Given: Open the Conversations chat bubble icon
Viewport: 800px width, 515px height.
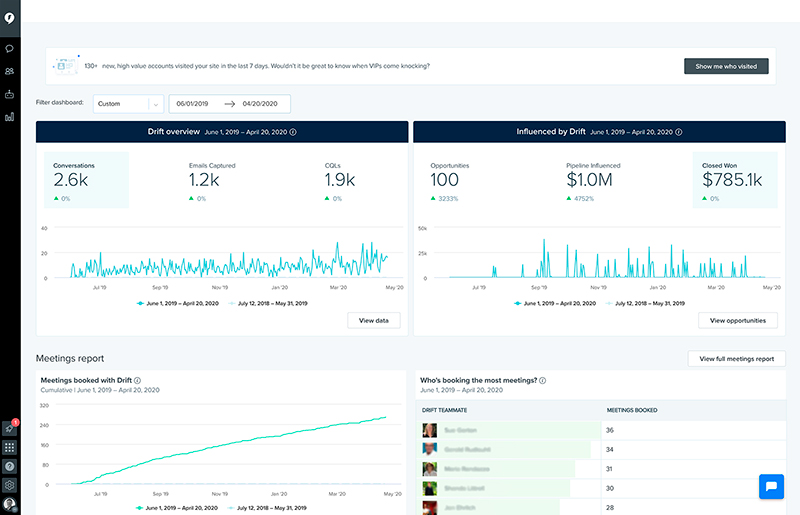Looking at the screenshot, I should click(x=9, y=48).
